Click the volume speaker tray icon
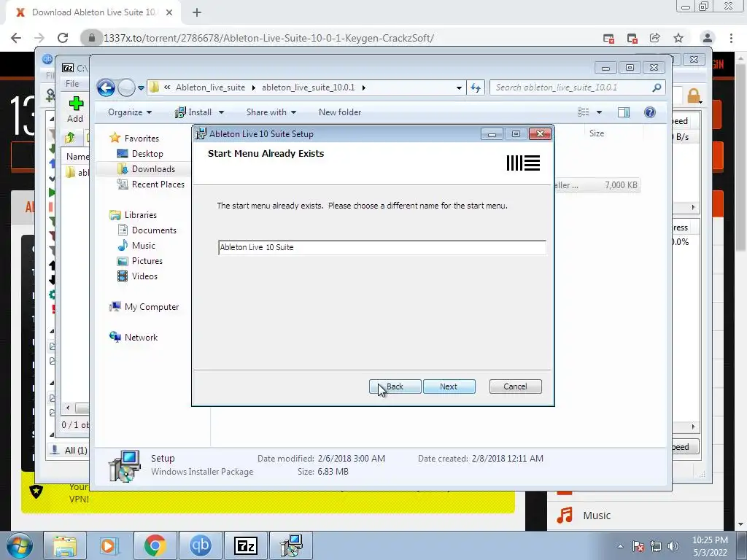 point(673,546)
